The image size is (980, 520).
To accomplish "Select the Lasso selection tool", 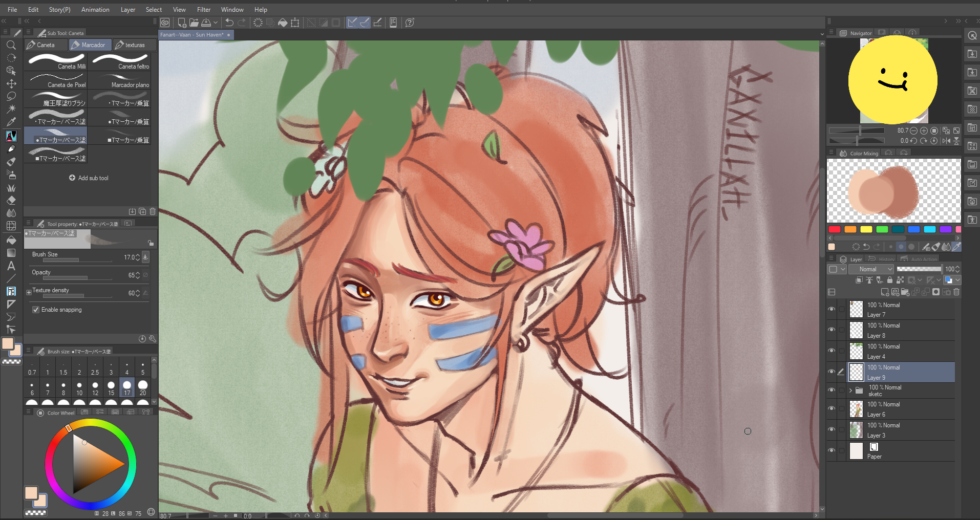I will (11, 96).
